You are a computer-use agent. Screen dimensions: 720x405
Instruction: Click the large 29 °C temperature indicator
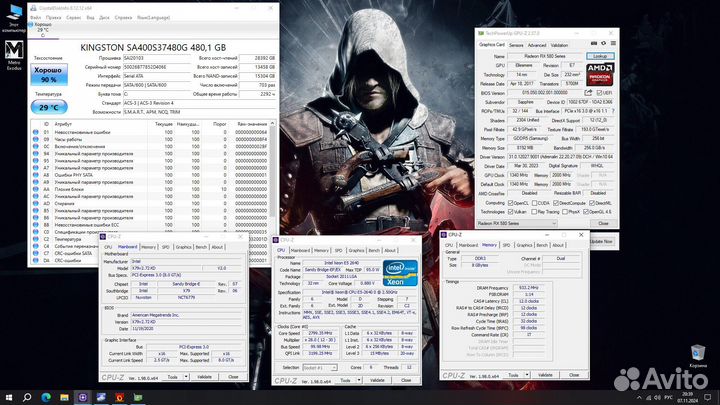(49, 107)
